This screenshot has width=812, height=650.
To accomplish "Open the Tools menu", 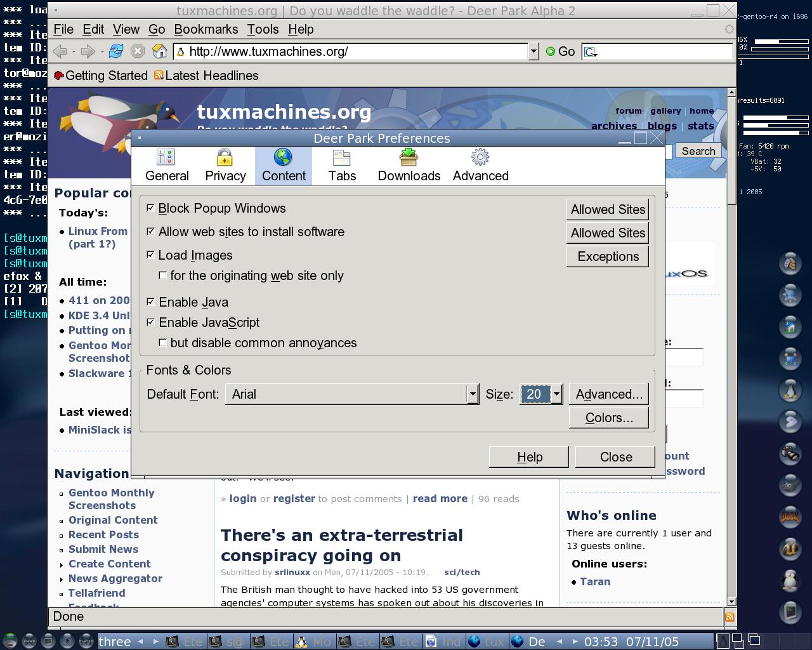I will point(263,29).
